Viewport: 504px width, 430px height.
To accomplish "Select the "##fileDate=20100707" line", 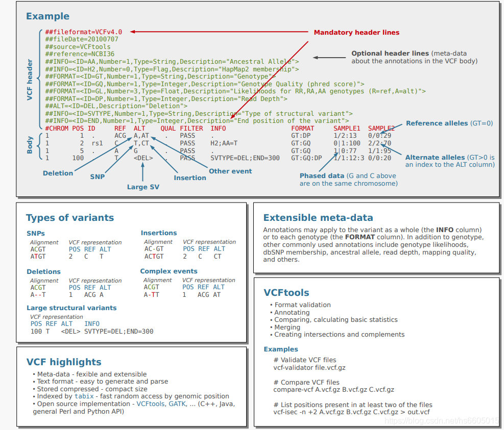I will (x=82, y=39).
